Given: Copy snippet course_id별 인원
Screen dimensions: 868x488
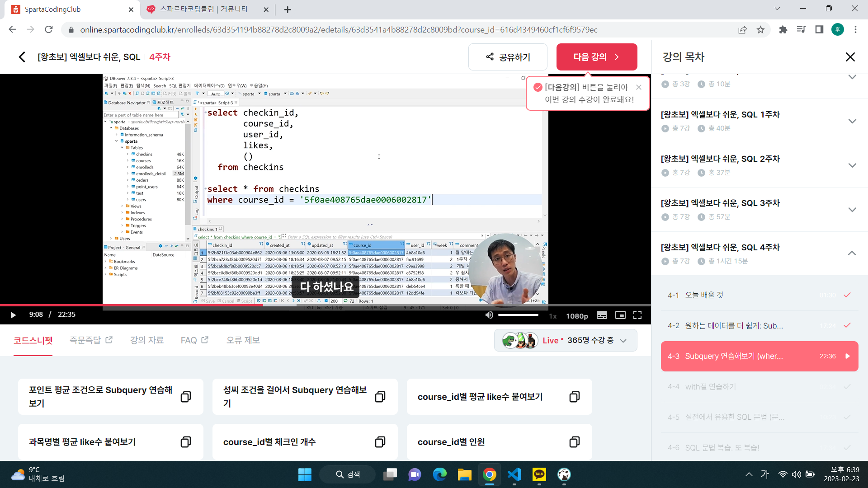Looking at the screenshot, I should click(574, 442).
